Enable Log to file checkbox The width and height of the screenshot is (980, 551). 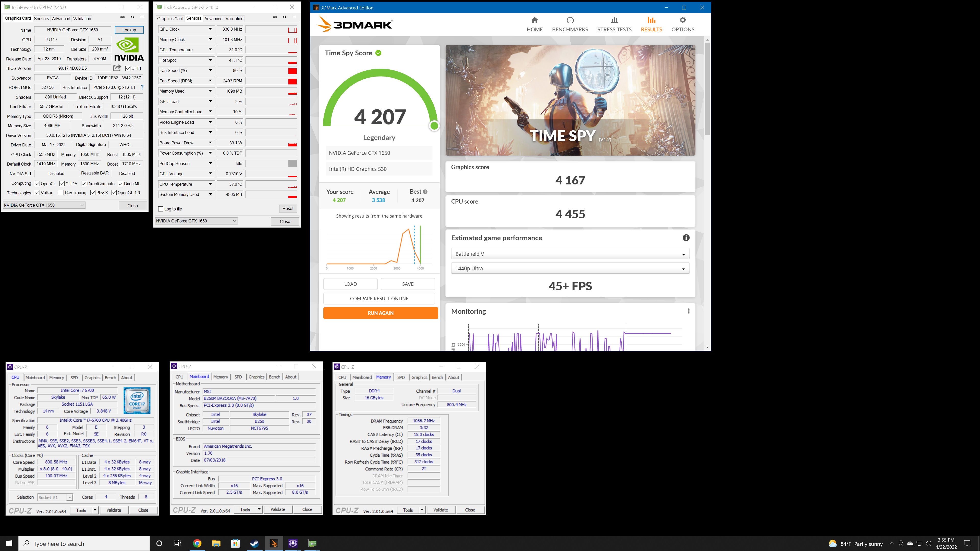point(161,209)
